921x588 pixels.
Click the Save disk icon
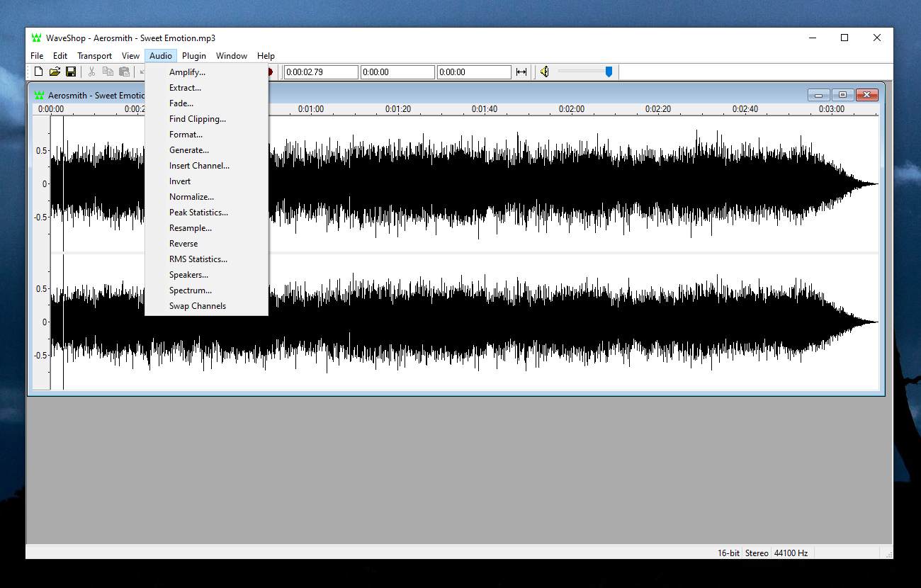coord(71,72)
